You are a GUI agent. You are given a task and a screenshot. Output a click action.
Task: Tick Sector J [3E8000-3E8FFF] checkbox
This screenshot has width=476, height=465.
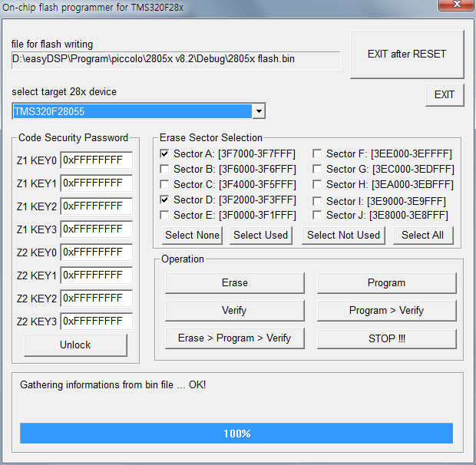(317, 215)
